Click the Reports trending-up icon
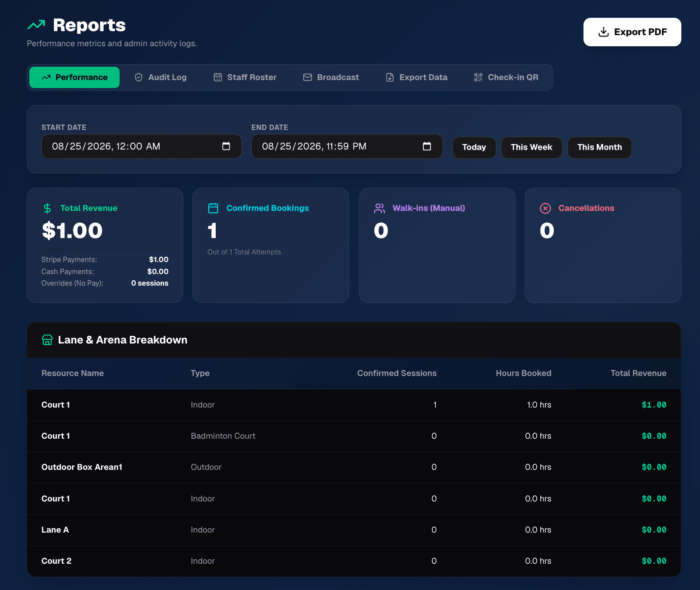Screen dimensions: 700x590 [x=36, y=25]
